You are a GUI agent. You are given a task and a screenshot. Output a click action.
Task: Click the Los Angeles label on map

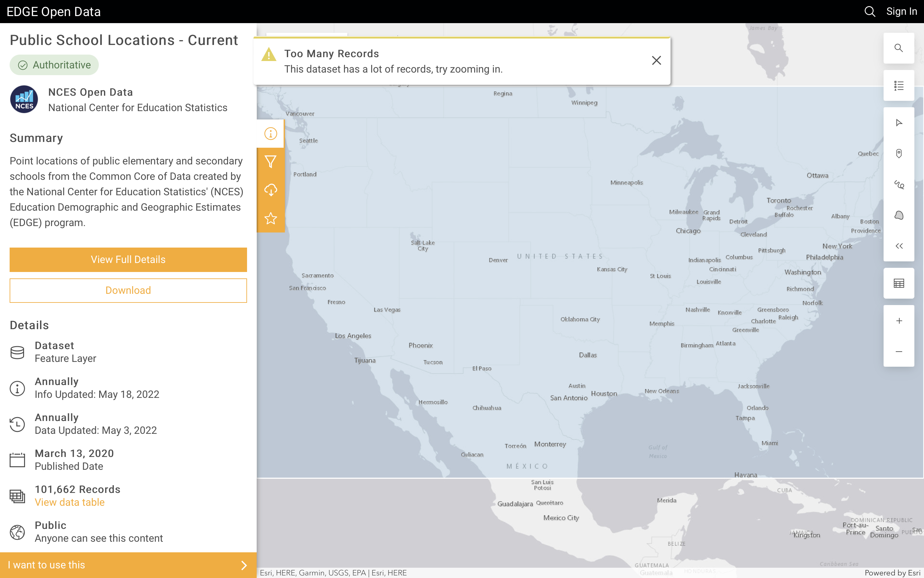353,336
